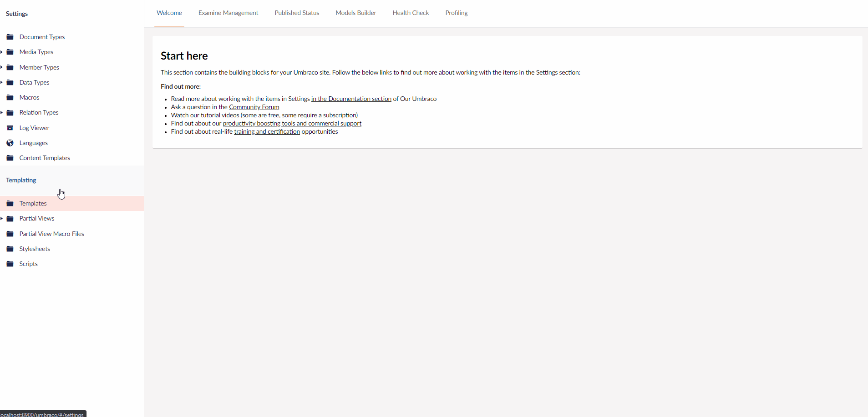Click the Macros folder icon

[x=10, y=97]
